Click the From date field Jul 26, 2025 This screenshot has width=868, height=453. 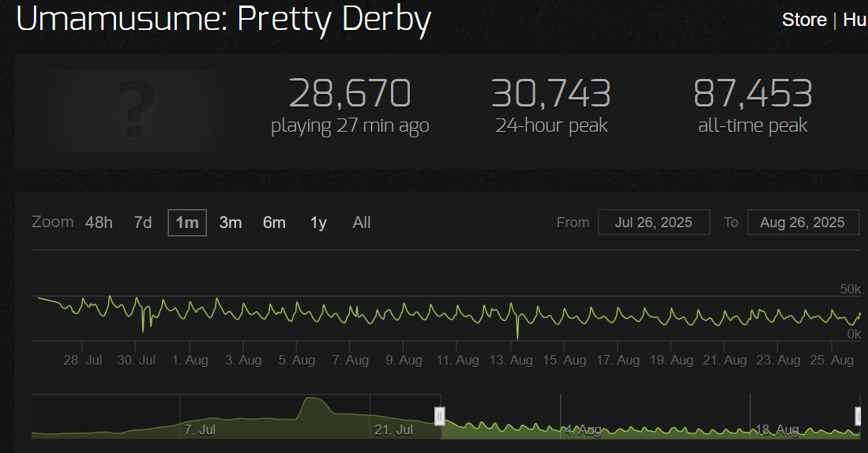point(654,223)
